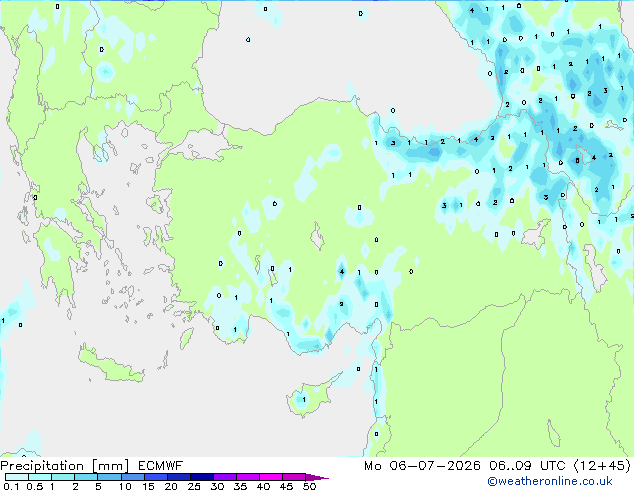The image size is (634, 490).
Task: Click the 20–25 mm legend swatch
Action: click(178, 477)
